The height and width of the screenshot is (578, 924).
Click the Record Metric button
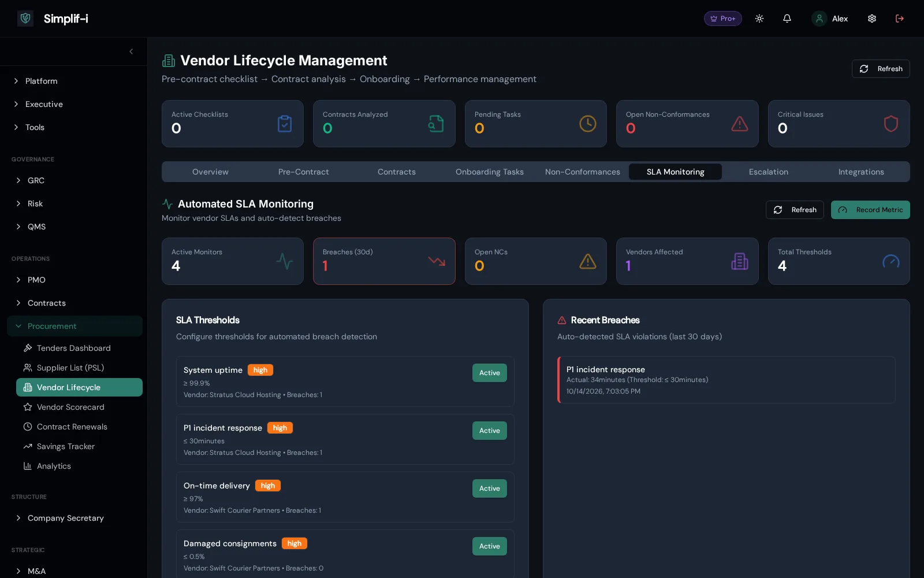[870, 210]
